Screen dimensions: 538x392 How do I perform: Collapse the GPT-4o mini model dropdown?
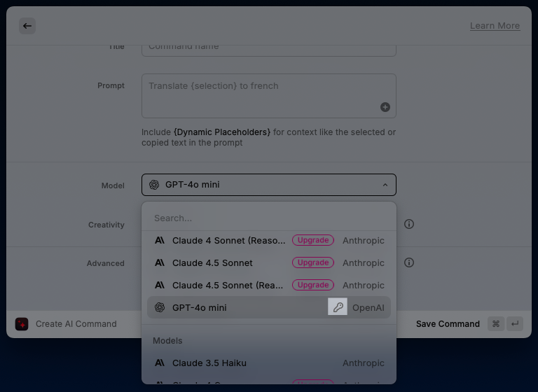click(269, 185)
